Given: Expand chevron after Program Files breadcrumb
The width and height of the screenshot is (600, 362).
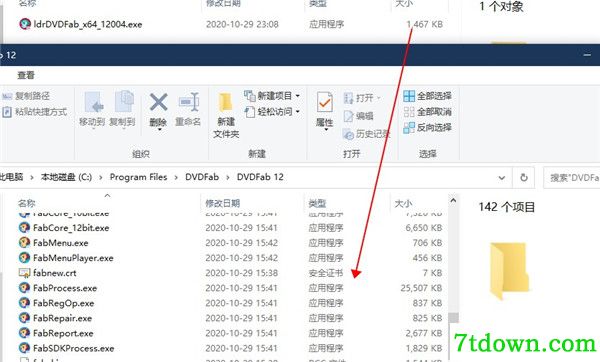Looking at the screenshot, I should click(x=176, y=178).
